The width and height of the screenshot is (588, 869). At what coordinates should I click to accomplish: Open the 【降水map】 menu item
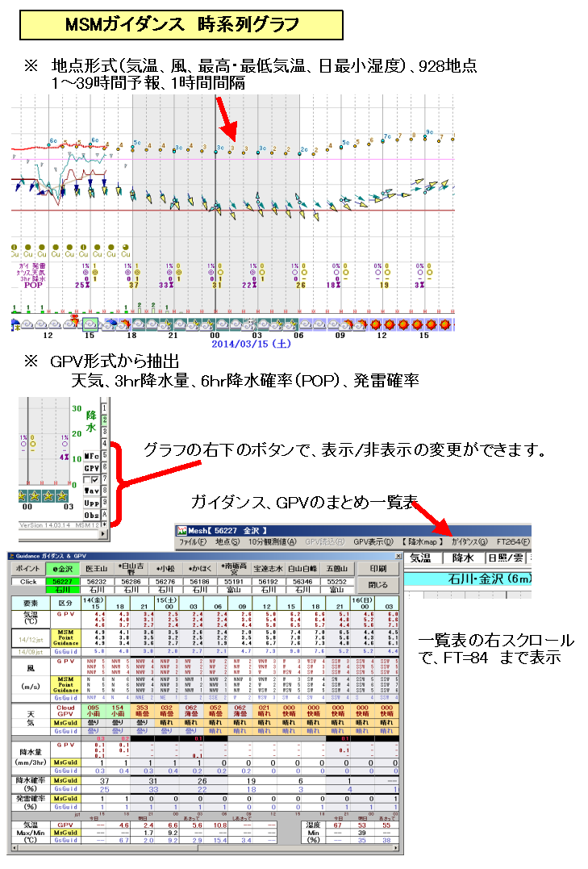[423, 542]
